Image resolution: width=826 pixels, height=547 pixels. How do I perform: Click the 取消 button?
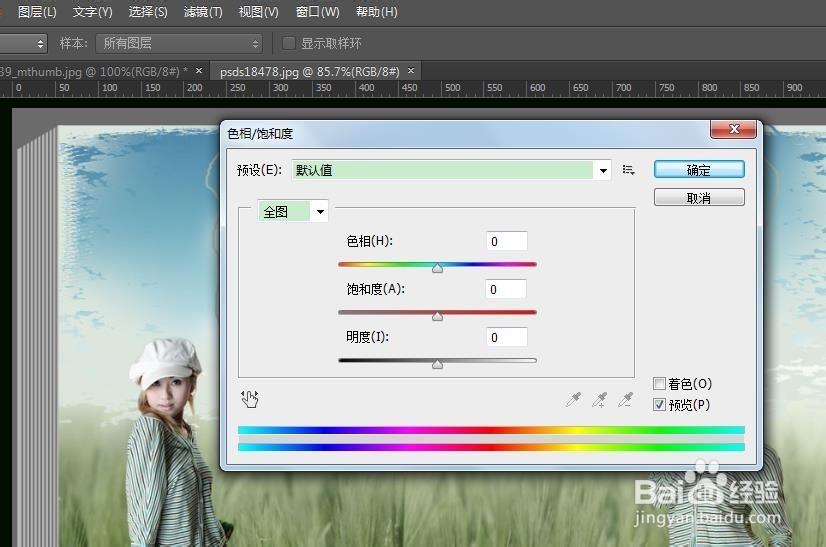point(699,198)
